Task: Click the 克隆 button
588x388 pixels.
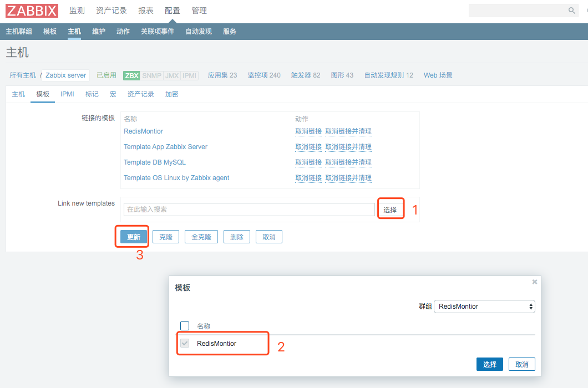Action: coord(166,237)
